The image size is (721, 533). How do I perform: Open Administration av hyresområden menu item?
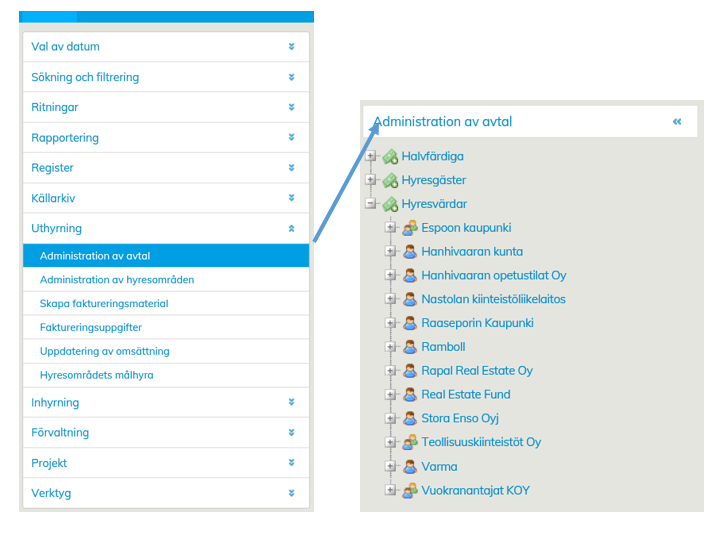(x=117, y=280)
